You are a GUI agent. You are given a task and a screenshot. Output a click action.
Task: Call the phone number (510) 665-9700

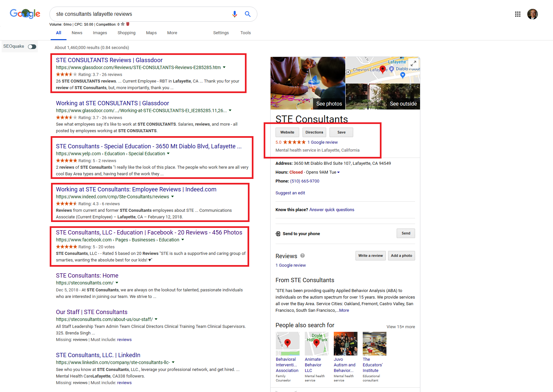click(x=304, y=181)
